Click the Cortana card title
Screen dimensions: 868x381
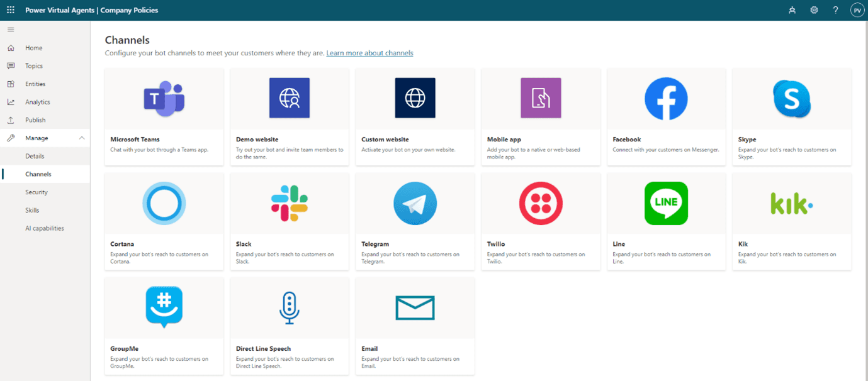(122, 244)
